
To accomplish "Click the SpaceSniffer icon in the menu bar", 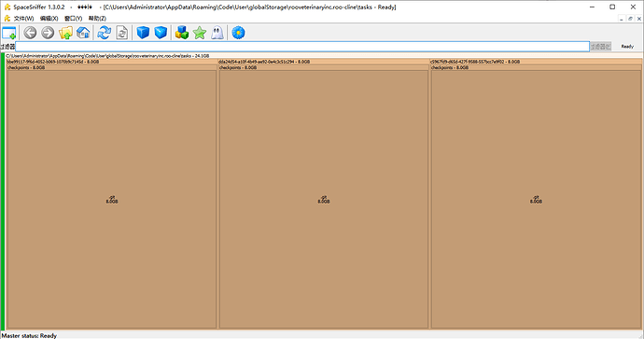I will (7, 19).
